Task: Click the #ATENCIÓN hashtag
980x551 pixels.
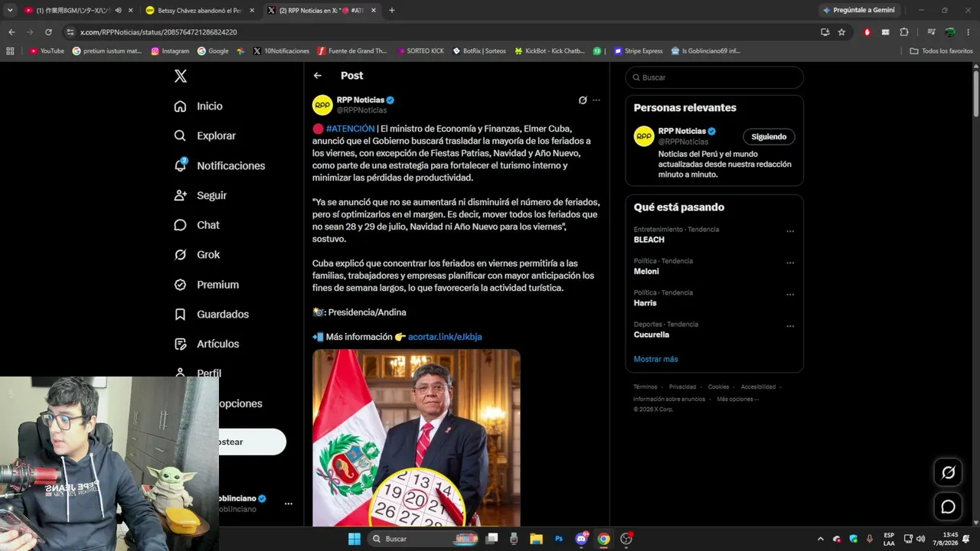Action: pos(350,129)
